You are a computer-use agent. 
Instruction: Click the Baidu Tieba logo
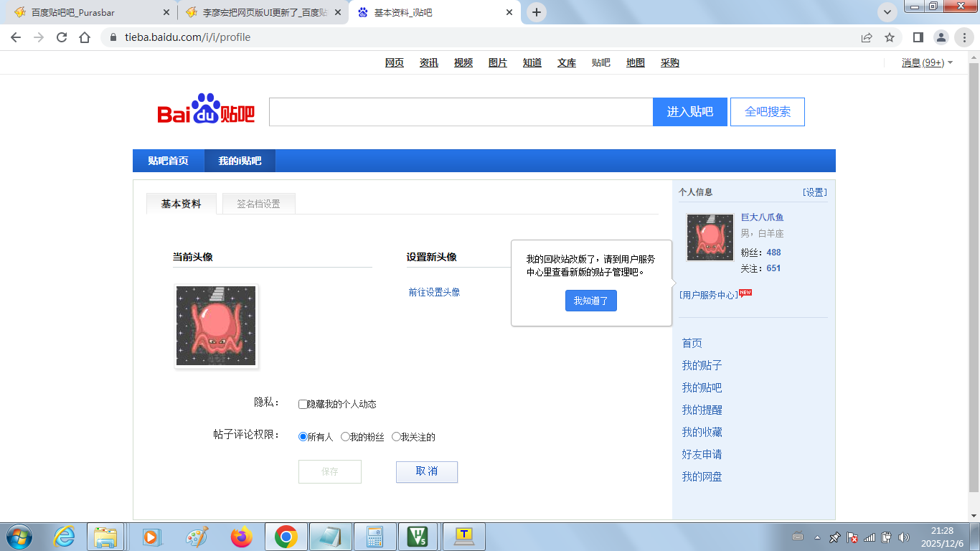click(206, 110)
